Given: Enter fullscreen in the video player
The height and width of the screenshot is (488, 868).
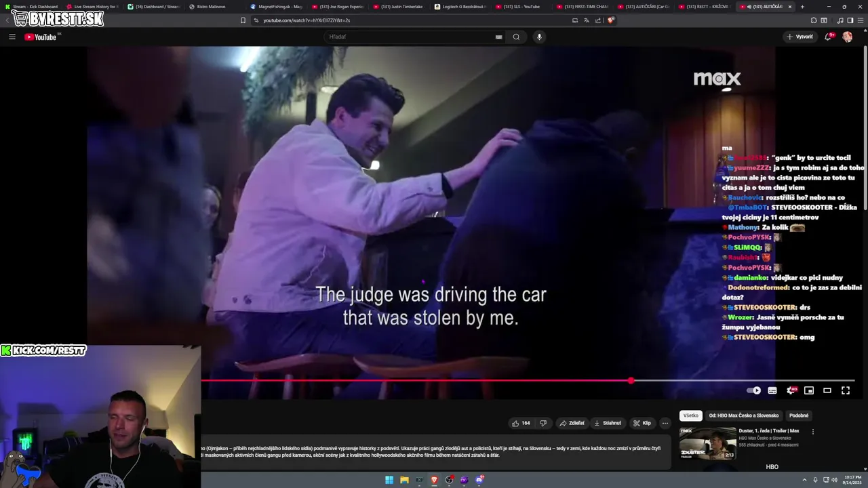Looking at the screenshot, I should coord(846,390).
